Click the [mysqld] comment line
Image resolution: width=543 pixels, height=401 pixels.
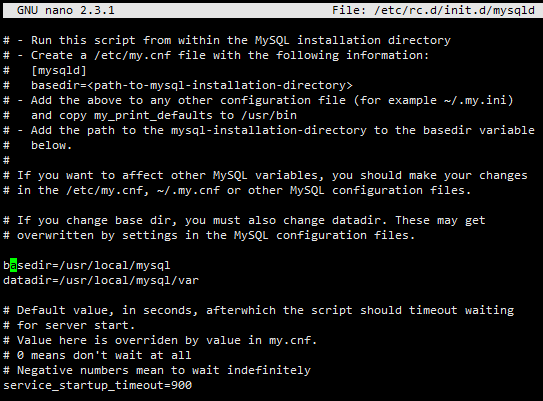point(45,70)
